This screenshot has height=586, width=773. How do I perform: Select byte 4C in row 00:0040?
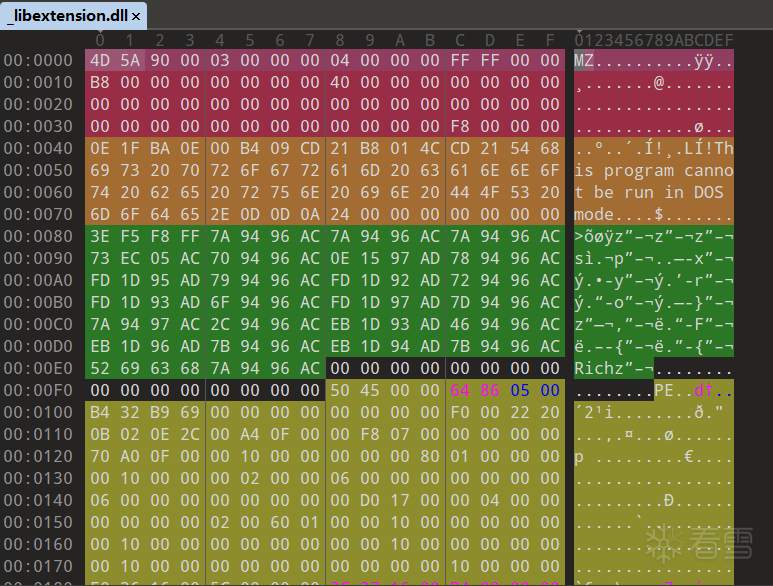430,148
